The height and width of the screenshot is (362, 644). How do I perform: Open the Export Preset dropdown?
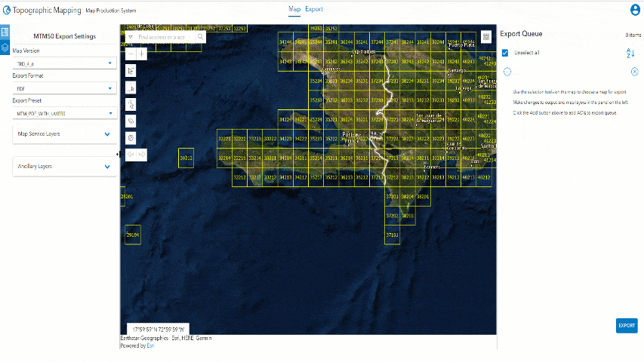pos(64,113)
